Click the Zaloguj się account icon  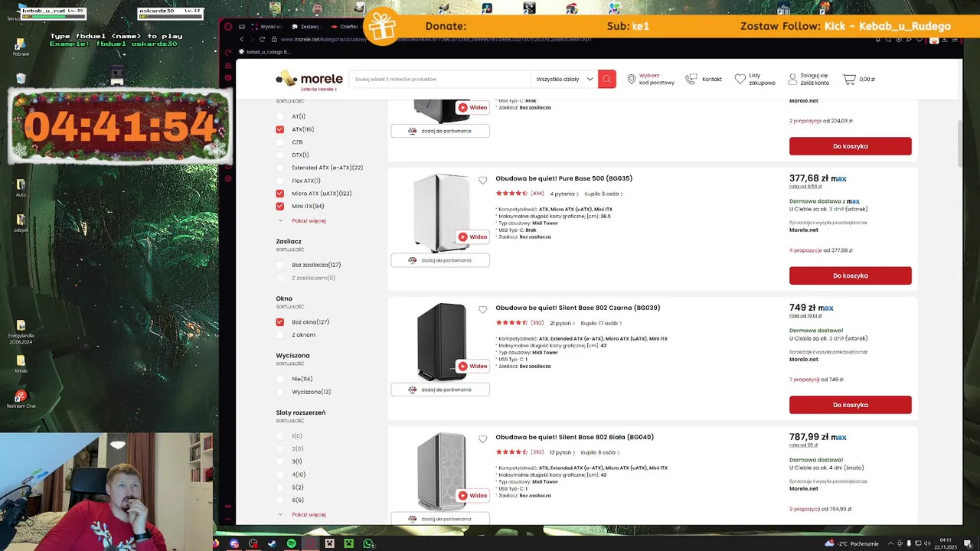click(791, 79)
